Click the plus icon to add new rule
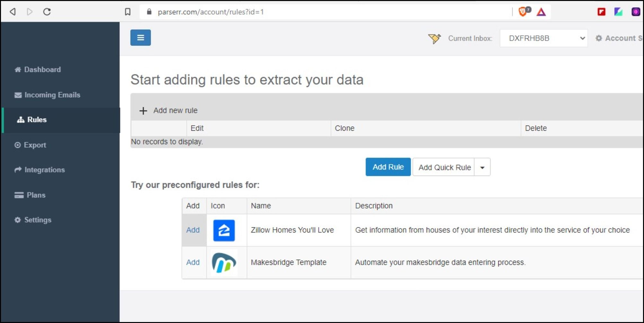The height and width of the screenshot is (323, 644). pyautogui.click(x=143, y=111)
